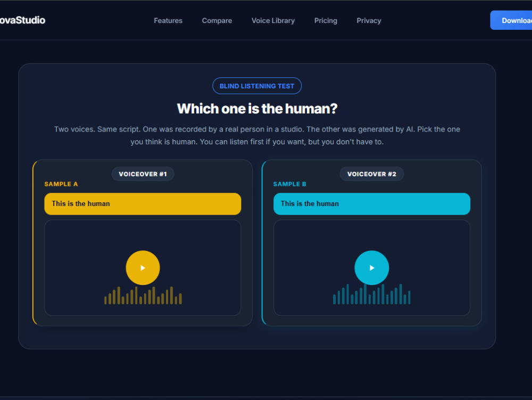Click the 'Which one is the human?' heading

[x=257, y=109]
